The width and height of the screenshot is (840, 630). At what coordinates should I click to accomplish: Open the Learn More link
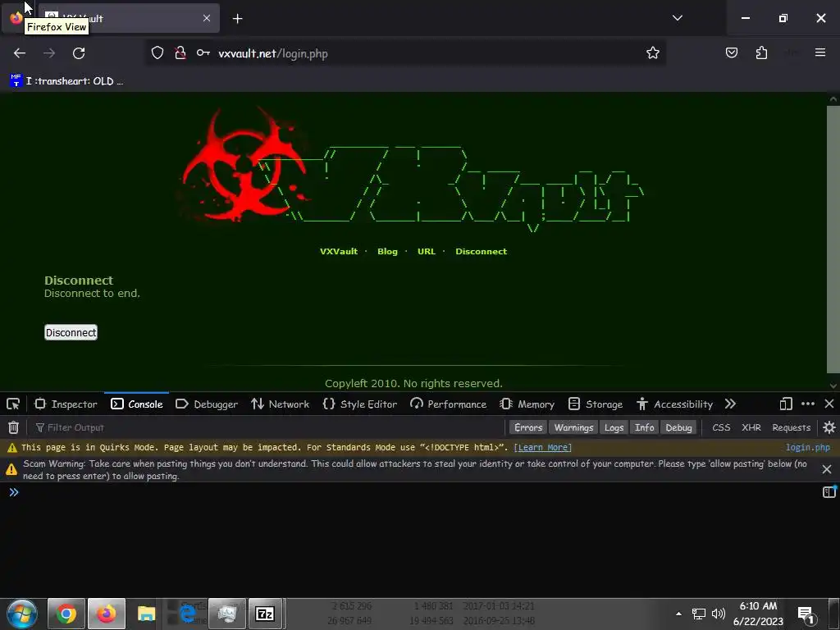543,447
